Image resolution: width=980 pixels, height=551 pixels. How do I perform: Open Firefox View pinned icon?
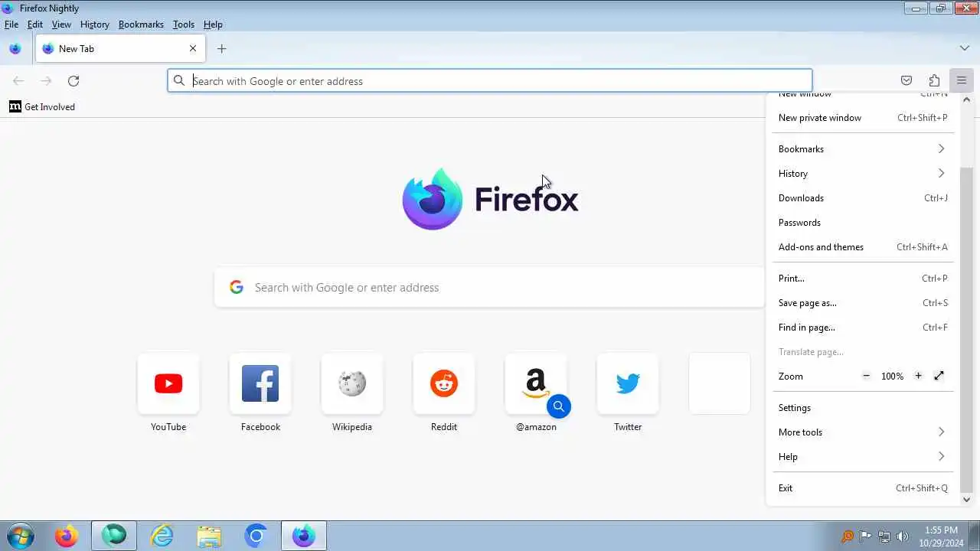point(15,48)
